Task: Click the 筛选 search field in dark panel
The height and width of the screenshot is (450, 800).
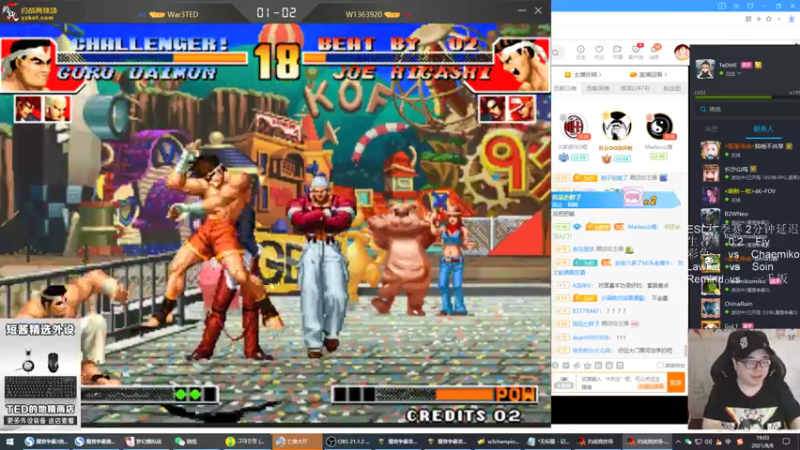Action: (745, 109)
